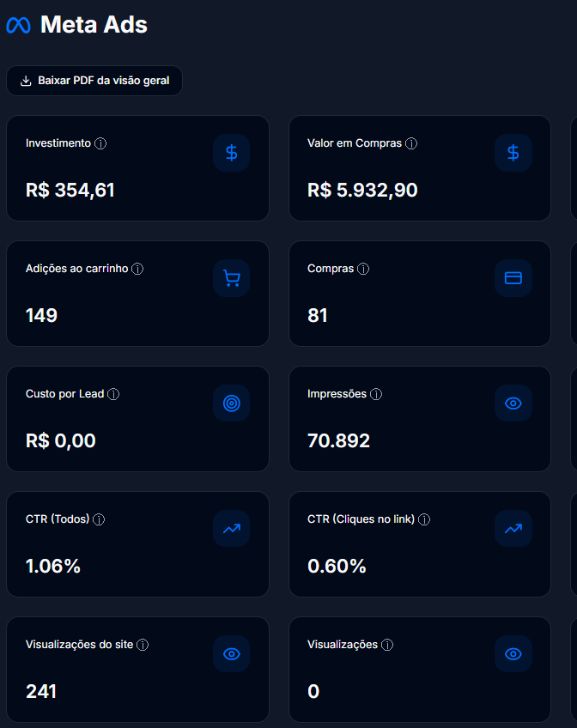Click the Meta infinity logo
The image size is (577, 728).
point(18,26)
